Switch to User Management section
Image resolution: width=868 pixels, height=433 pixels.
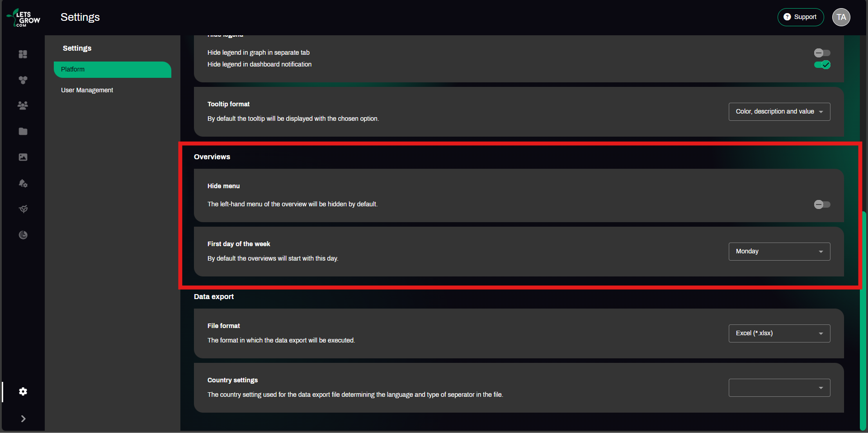tap(87, 90)
